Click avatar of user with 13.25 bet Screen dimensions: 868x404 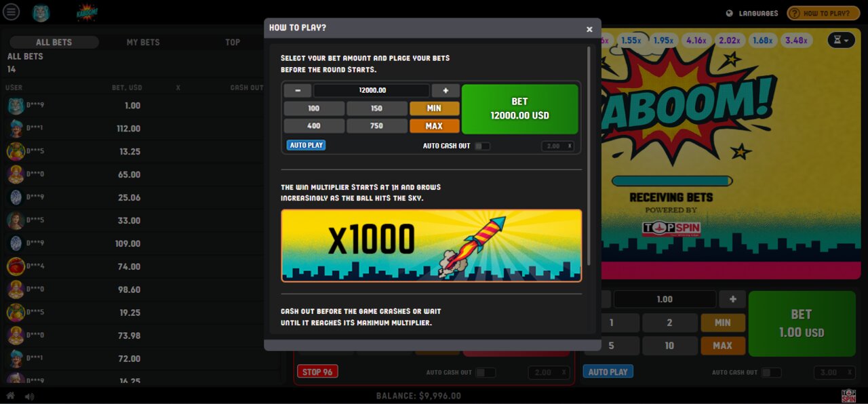(x=16, y=152)
